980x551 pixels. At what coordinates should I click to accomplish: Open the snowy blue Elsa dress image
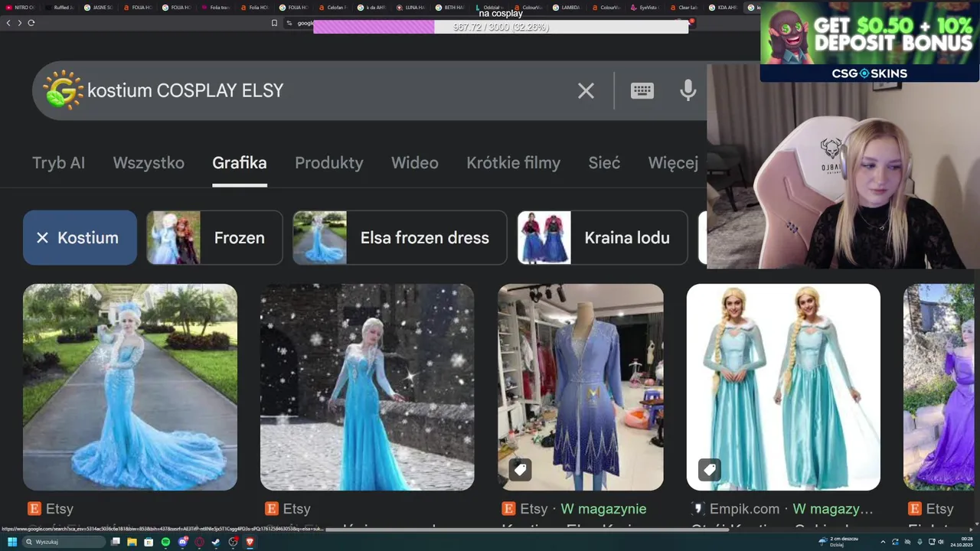(367, 387)
